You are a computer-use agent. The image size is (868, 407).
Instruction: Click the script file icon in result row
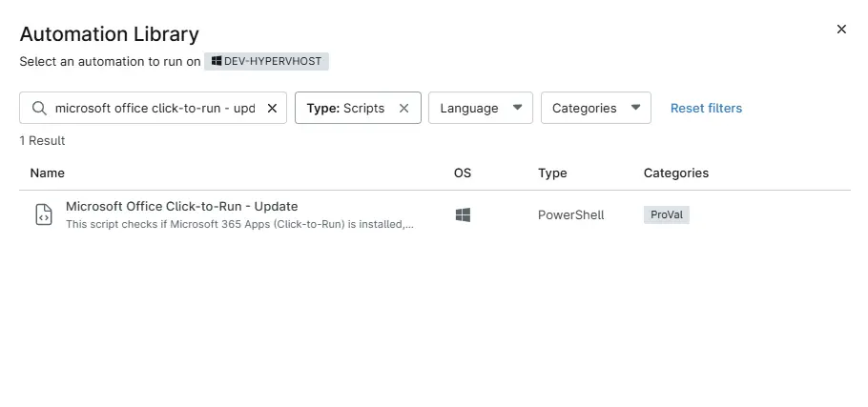point(43,214)
